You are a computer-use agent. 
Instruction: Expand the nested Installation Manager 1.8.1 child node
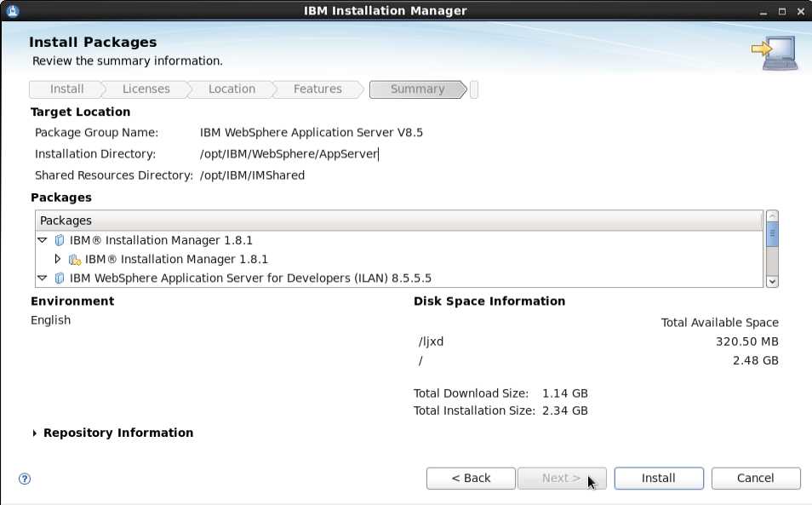click(57, 260)
